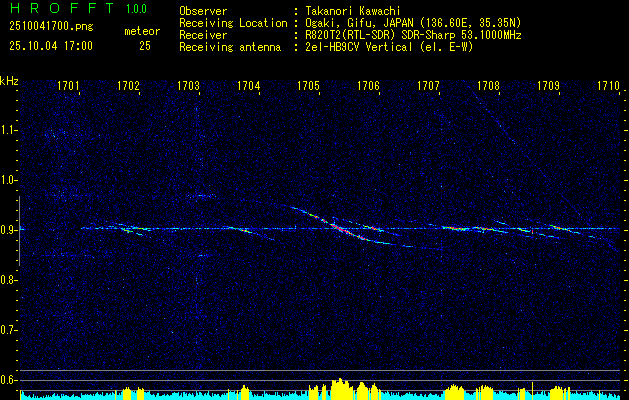Click the meteor echo trace near 1704
629x400 pixels.
[250, 233]
